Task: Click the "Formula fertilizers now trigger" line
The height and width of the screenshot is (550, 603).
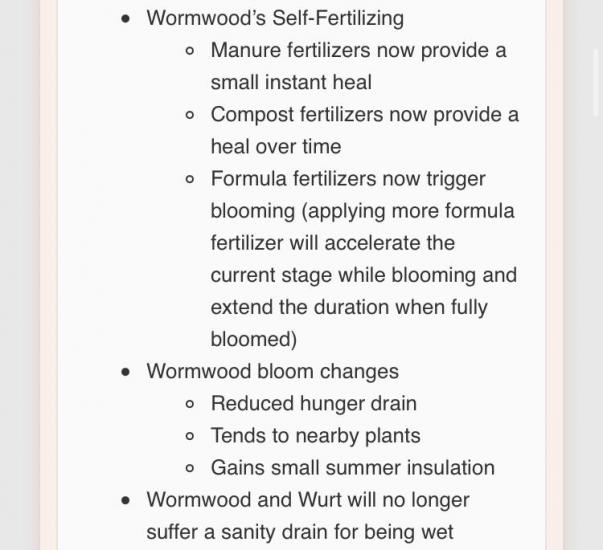Action: pos(348,179)
